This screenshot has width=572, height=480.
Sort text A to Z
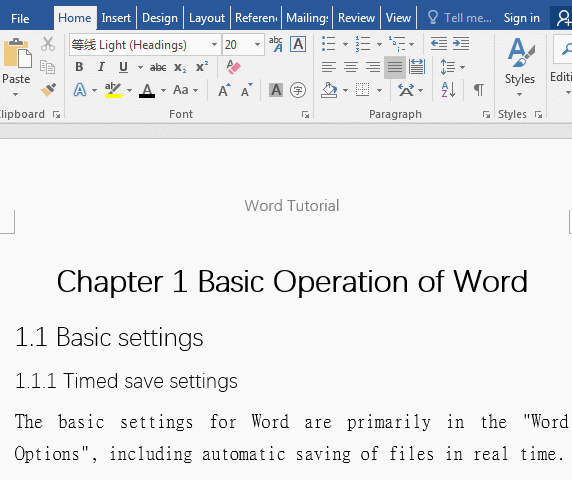(448, 90)
